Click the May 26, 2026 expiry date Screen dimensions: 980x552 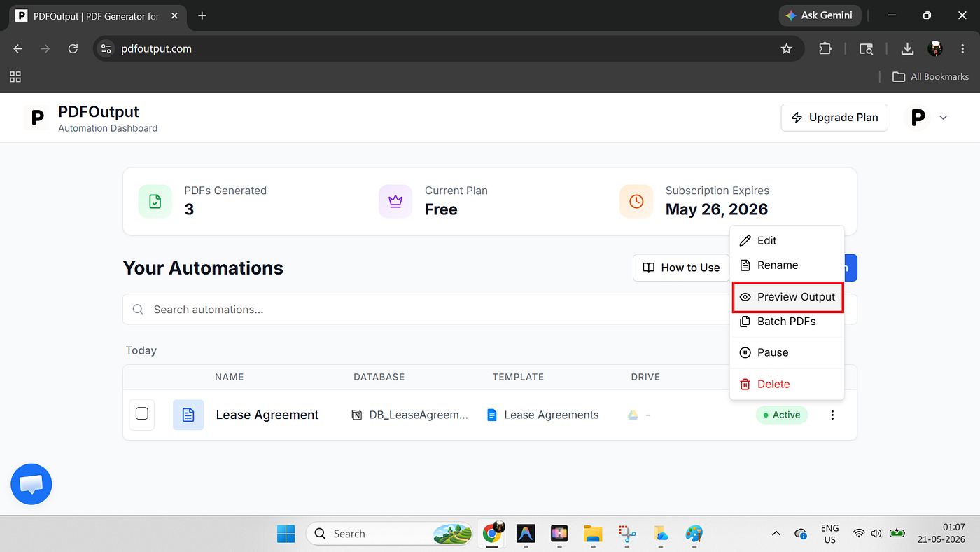pyautogui.click(x=717, y=209)
